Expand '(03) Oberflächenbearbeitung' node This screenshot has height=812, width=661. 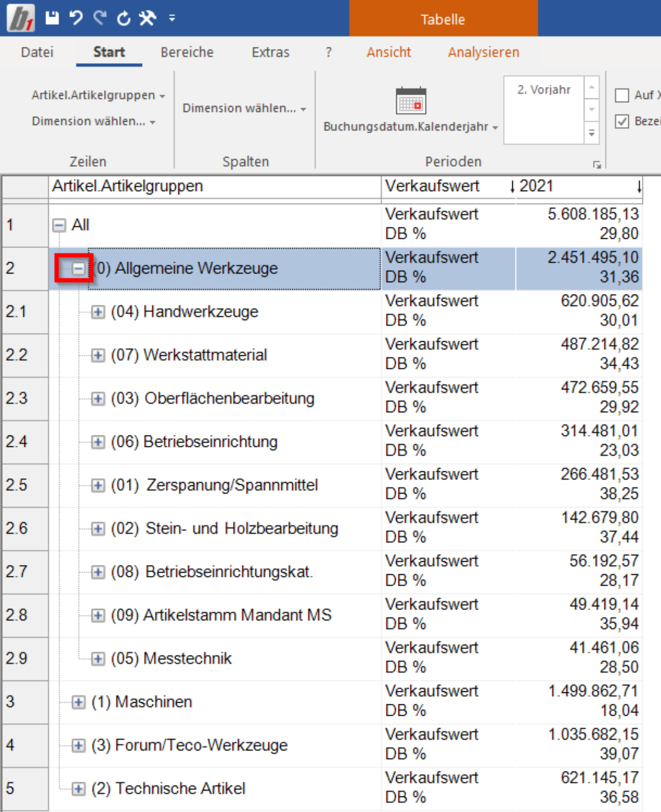(x=97, y=398)
